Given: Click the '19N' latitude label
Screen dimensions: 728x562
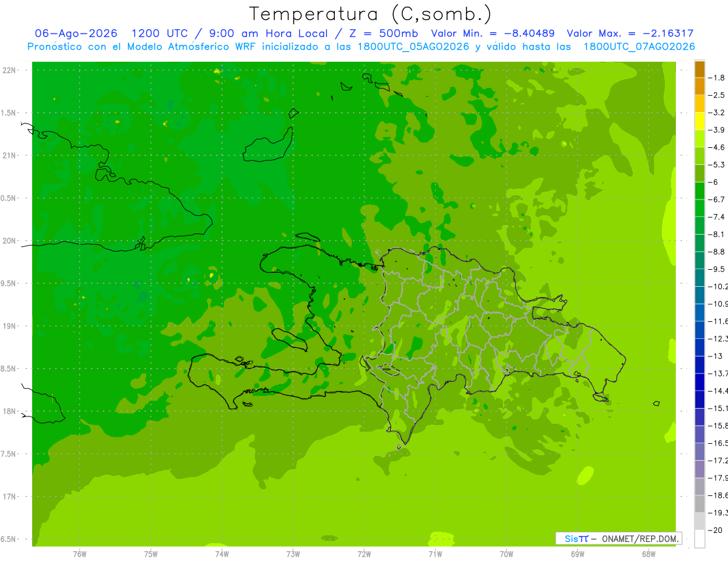Looking at the screenshot, I should click(x=9, y=326).
